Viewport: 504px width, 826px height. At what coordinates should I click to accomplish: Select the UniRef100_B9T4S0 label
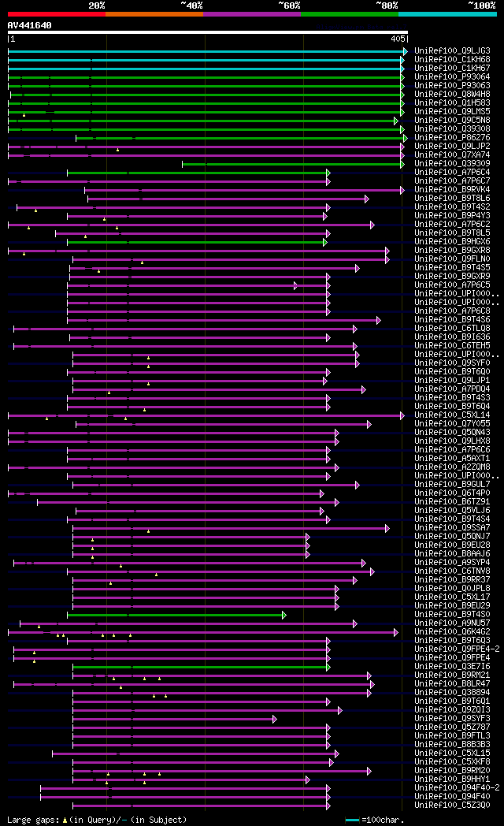452,616
